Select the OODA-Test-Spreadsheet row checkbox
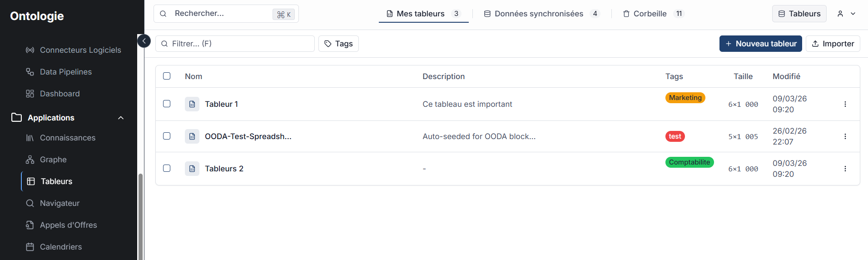 click(167, 136)
